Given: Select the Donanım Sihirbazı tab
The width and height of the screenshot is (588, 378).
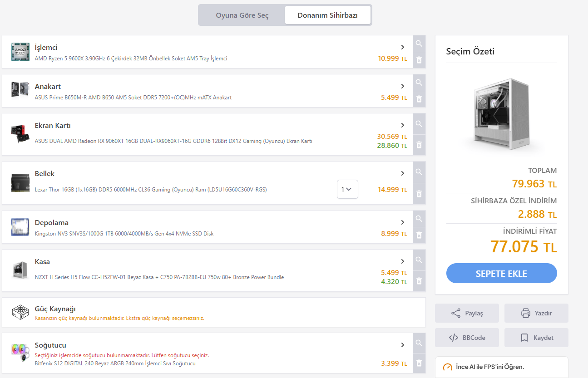Looking at the screenshot, I should pyautogui.click(x=328, y=15).
